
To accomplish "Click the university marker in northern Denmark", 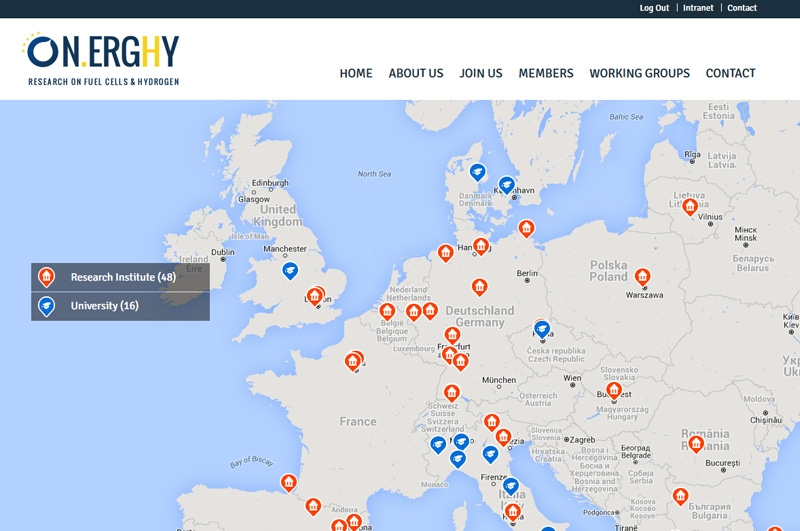I will point(477,172).
